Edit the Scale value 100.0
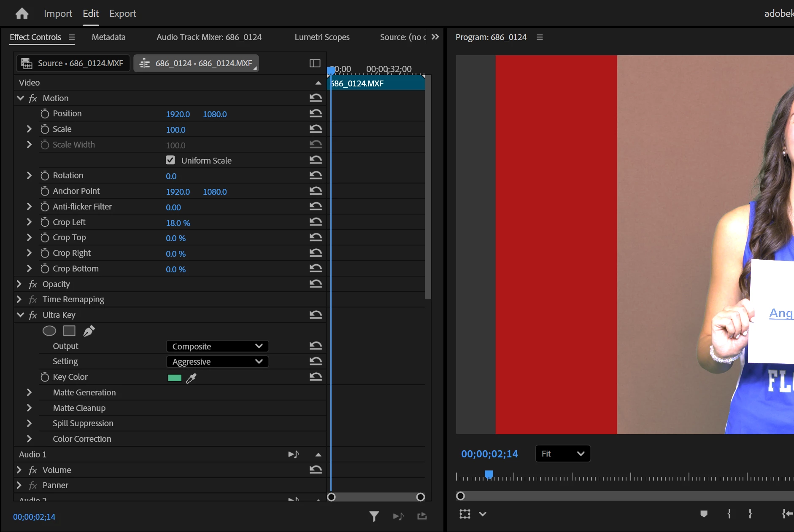794x532 pixels. coord(176,130)
